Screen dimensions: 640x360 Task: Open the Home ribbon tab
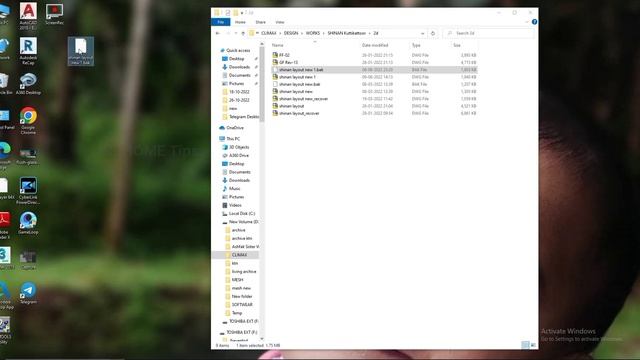click(240, 22)
